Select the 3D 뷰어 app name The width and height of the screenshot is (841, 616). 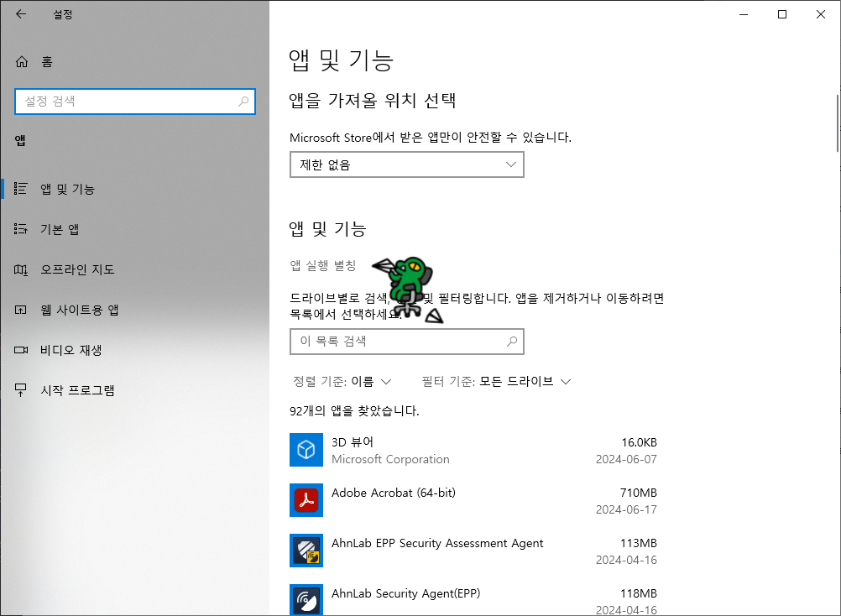353,442
